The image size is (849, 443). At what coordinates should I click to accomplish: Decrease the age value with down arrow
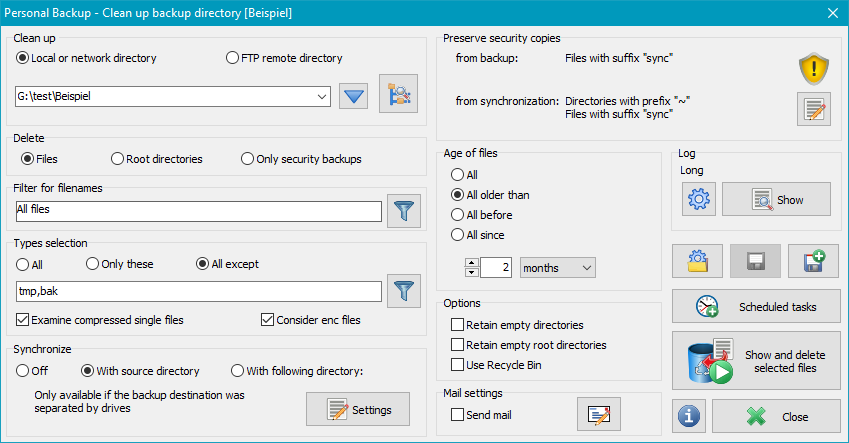click(472, 272)
